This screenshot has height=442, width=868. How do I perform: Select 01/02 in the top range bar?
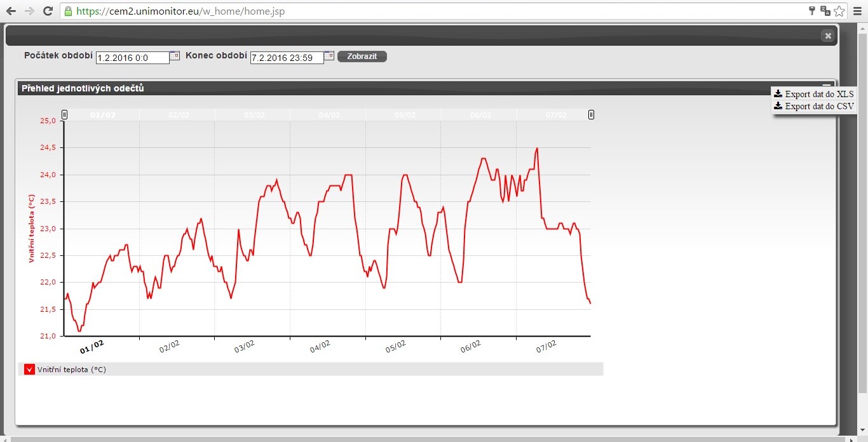(x=103, y=115)
